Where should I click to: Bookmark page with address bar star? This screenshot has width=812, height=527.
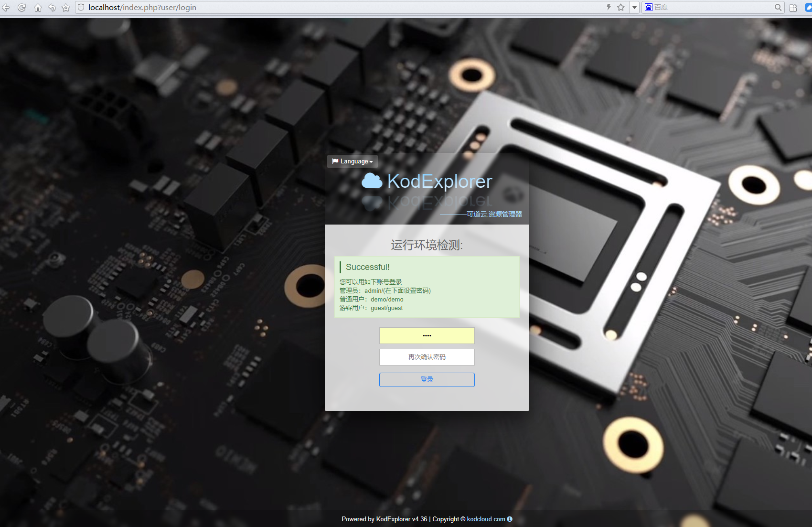coord(621,7)
